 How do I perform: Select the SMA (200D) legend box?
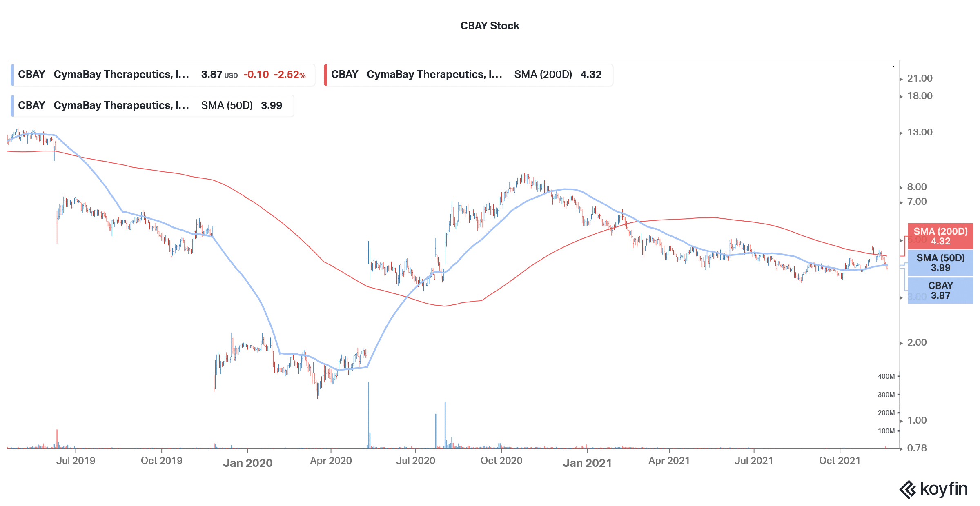(468, 75)
